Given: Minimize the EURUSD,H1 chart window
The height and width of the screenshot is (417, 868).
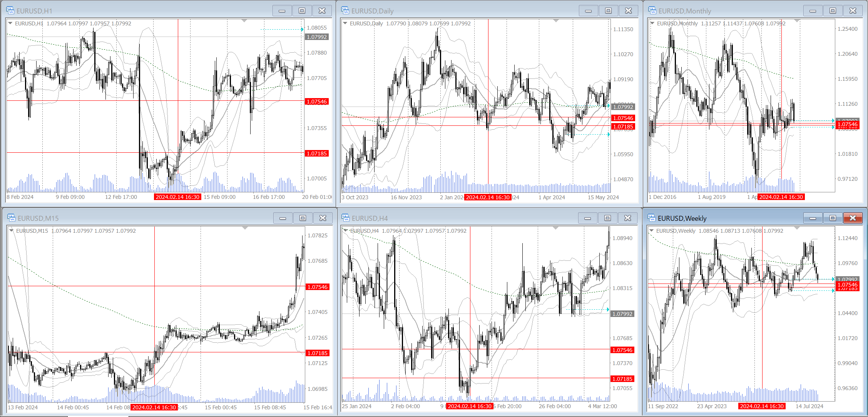Looking at the screenshot, I should click(x=282, y=11).
